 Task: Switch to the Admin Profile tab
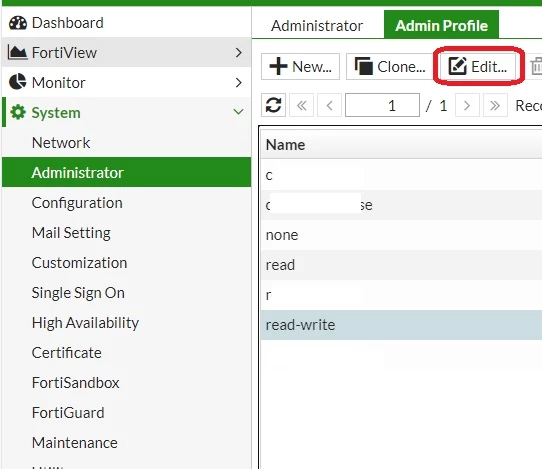pos(441,25)
